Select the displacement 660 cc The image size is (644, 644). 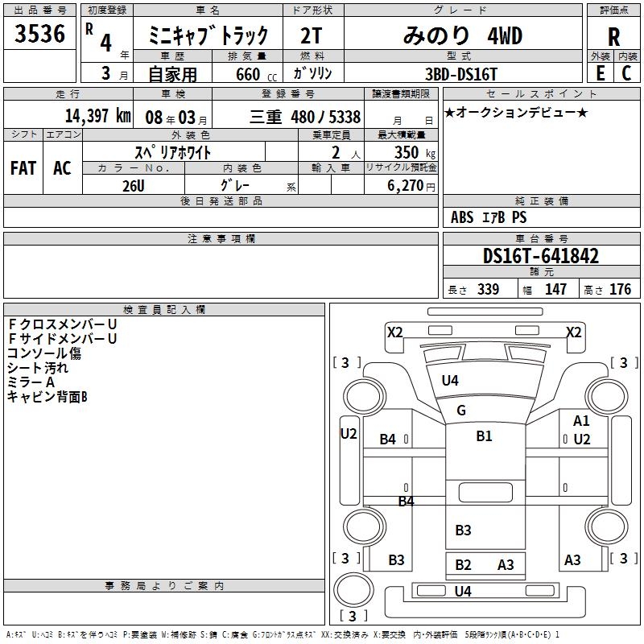point(256,74)
